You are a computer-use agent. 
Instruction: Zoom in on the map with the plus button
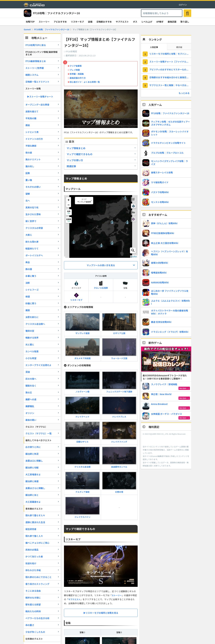pyautogui.click(x=69, y=200)
